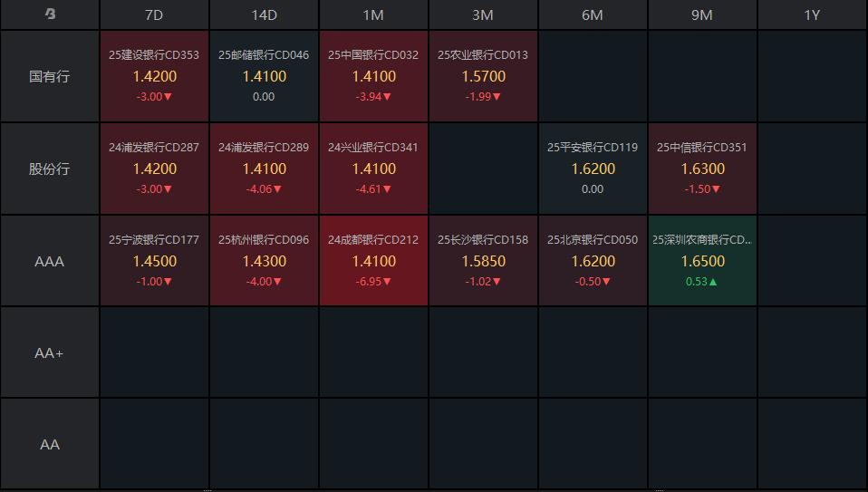
Task: Click the 1M tenor column header
Action: tap(373, 15)
